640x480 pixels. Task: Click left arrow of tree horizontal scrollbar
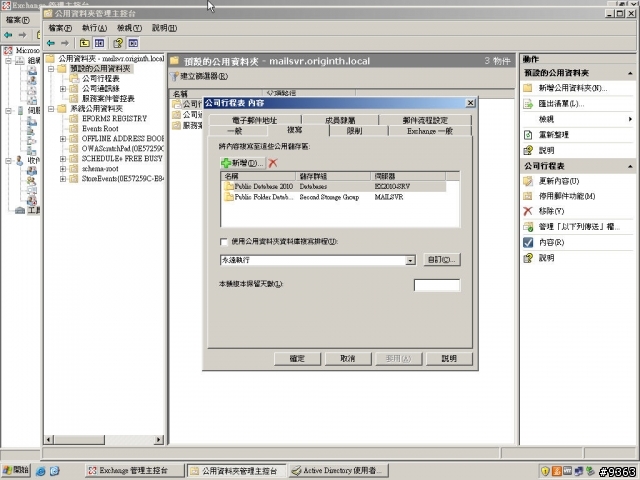tap(49, 440)
